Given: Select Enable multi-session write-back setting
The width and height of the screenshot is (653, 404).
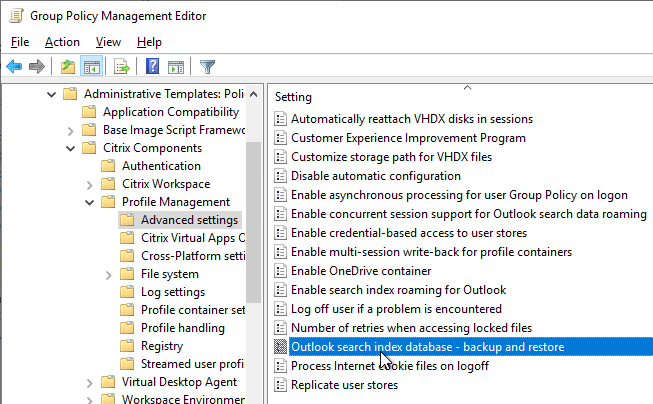Looking at the screenshot, I should [431, 252].
